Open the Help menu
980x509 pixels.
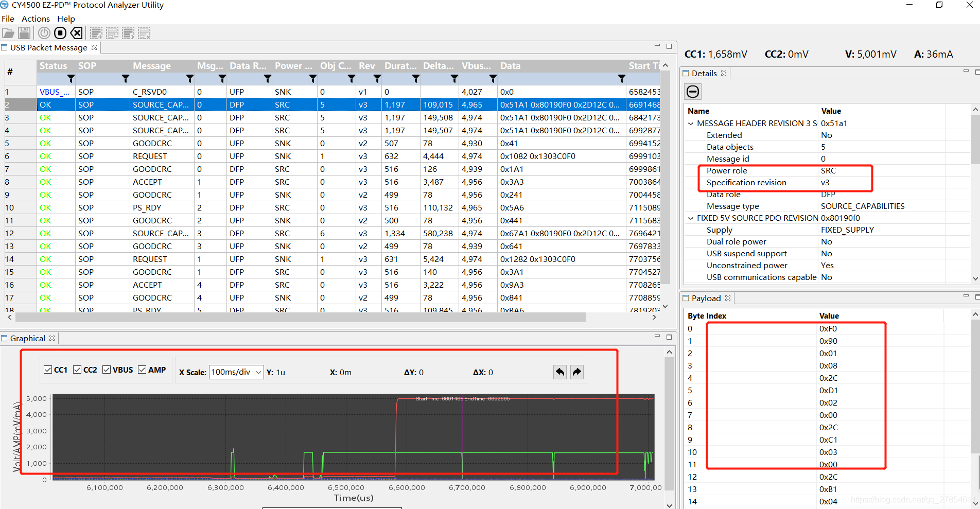pos(66,19)
